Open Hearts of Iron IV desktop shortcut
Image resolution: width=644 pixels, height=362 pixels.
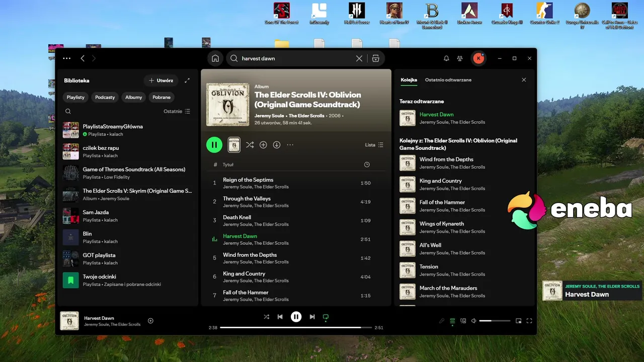[394, 14]
